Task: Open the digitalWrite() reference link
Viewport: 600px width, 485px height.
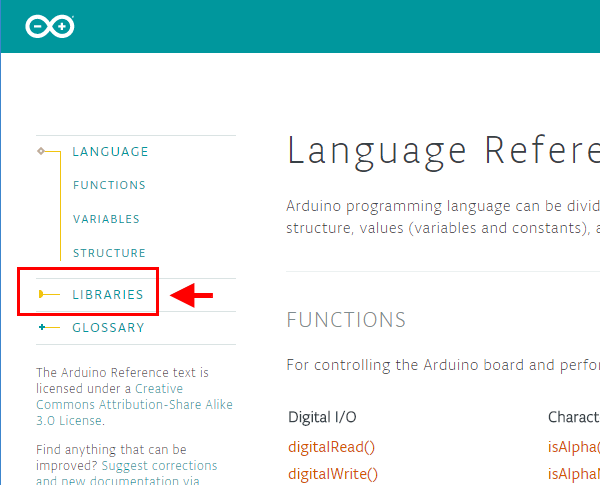Action: [x=333, y=473]
